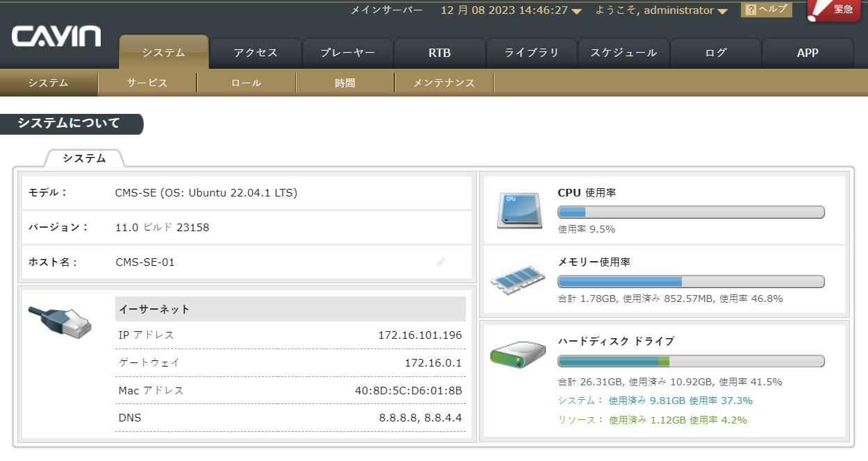Open the スケジュール tab
868x461 pixels.
click(624, 53)
